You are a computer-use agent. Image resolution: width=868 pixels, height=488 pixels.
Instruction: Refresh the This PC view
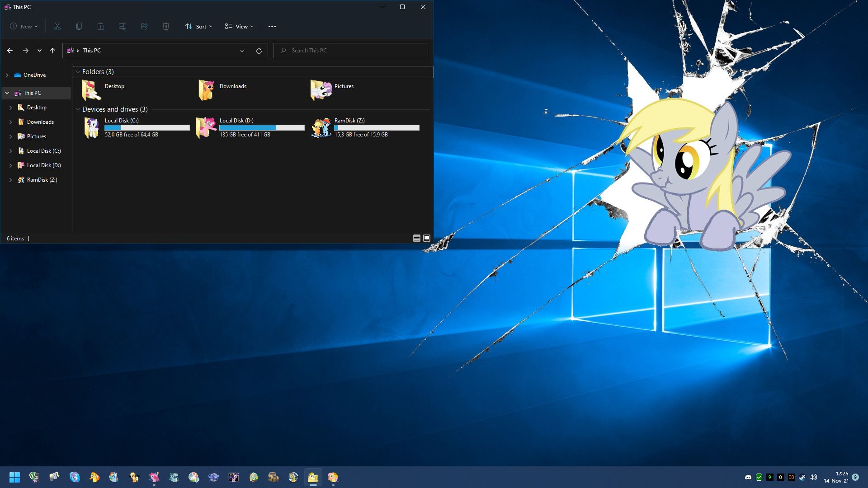(x=259, y=51)
